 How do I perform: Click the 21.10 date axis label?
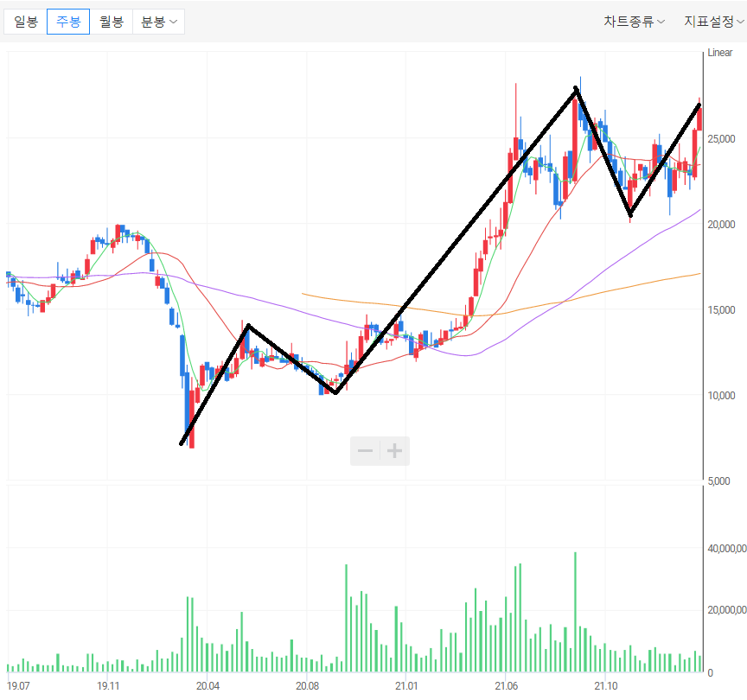point(605,686)
